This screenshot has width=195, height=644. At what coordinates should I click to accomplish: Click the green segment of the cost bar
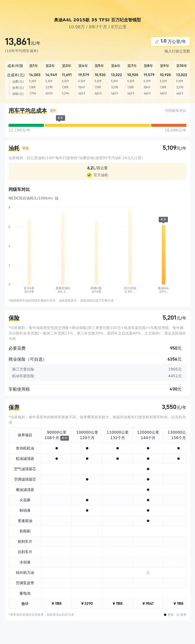(26, 125)
